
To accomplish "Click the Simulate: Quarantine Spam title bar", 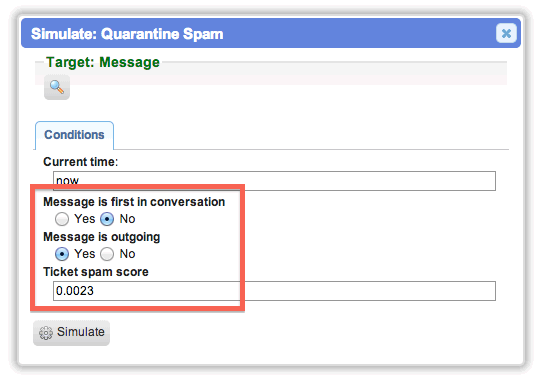I will [x=271, y=34].
